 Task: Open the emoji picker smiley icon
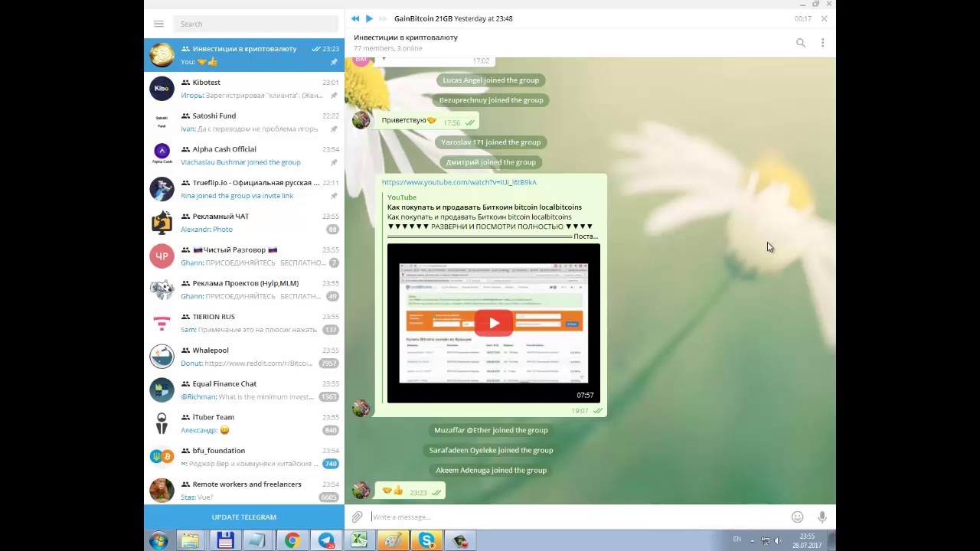tap(797, 517)
